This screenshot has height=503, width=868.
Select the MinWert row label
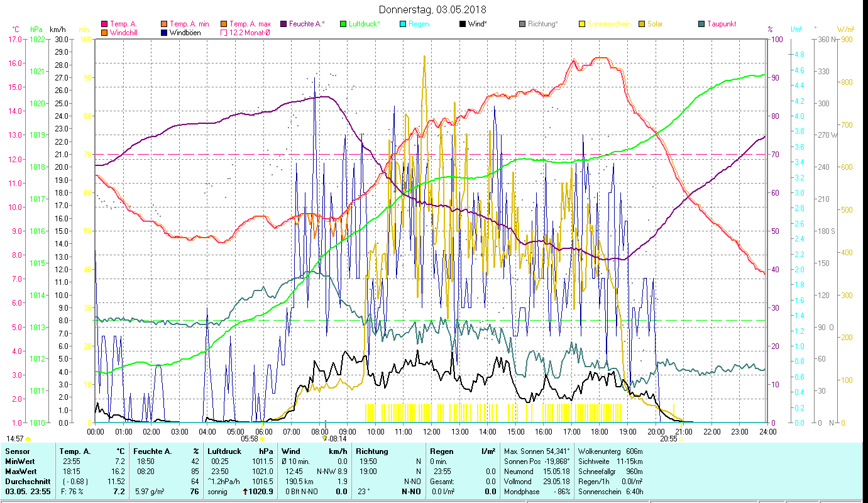click(20, 462)
